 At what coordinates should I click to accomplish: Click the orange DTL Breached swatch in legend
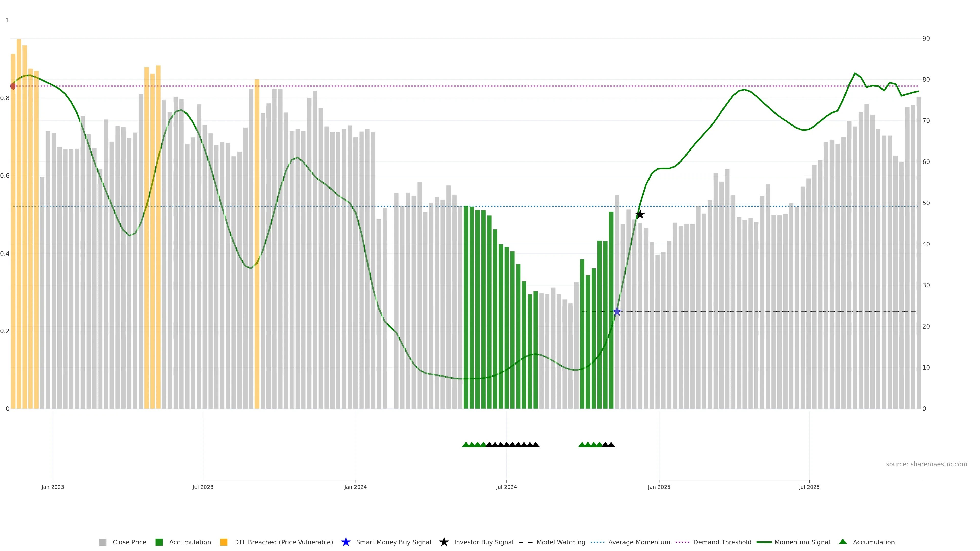[224, 542]
